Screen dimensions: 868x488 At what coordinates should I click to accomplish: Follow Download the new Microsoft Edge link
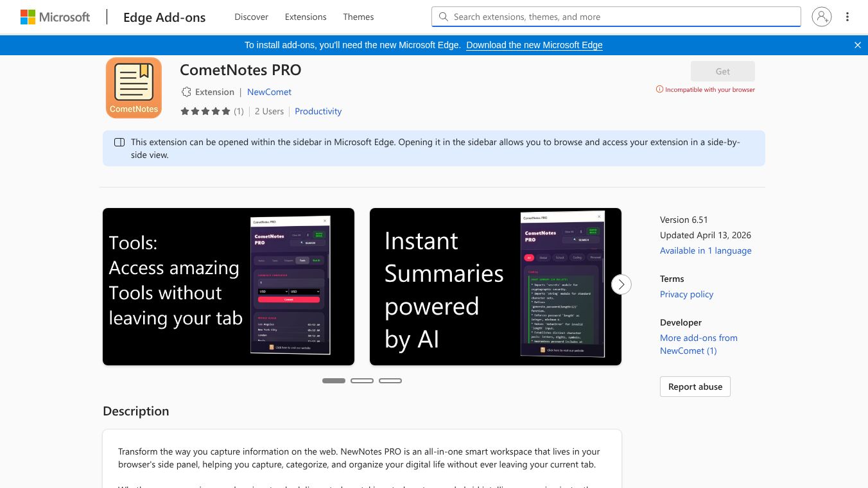(534, 45)
